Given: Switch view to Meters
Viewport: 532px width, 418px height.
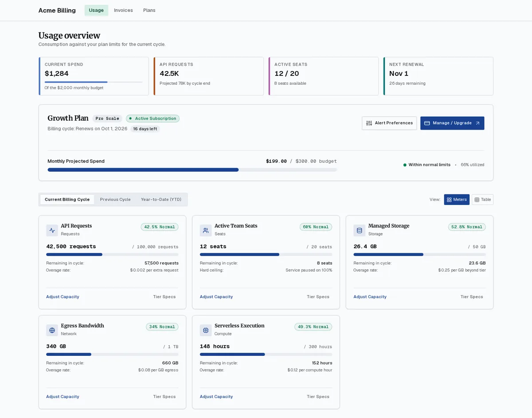Looking at the screenshot, I should [457, 200].
